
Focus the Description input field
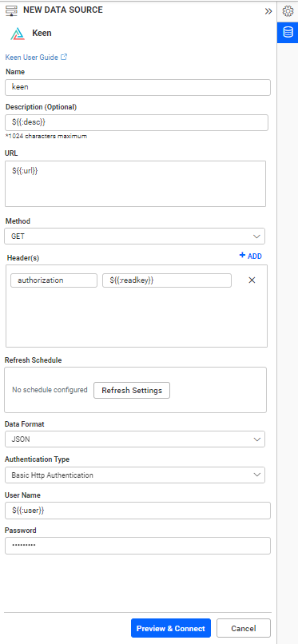[137, 122]
